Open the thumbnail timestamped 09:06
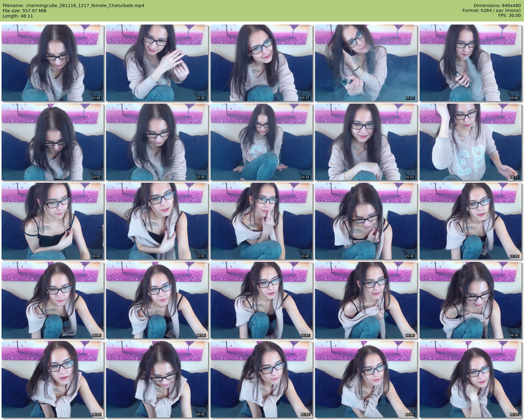The image size is (524, 420). click(x=470, y=63)
